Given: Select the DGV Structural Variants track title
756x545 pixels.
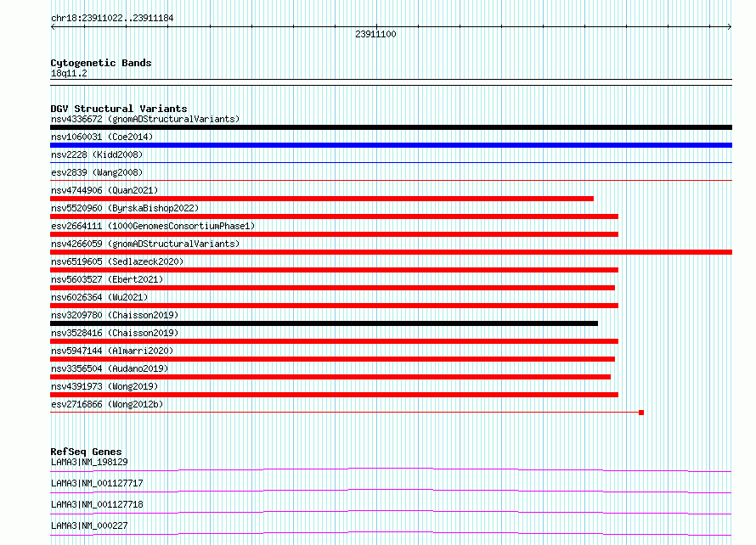Looking at the screenshot, I should 119,109.
